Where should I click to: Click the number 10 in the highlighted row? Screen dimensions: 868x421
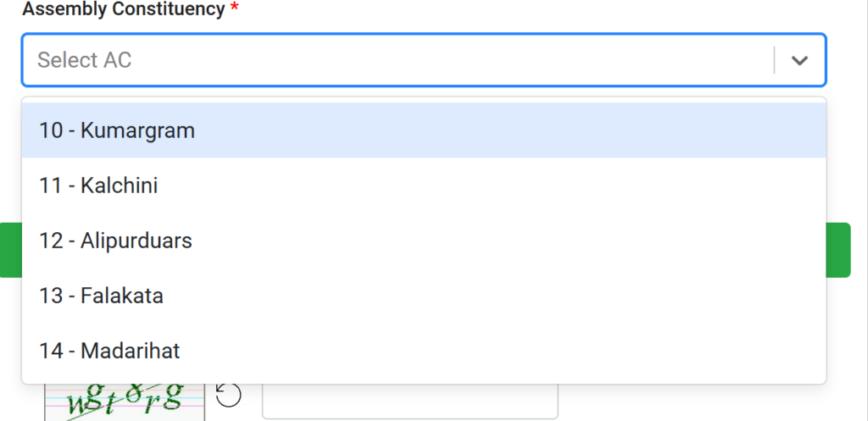click(x=51, y=130)
